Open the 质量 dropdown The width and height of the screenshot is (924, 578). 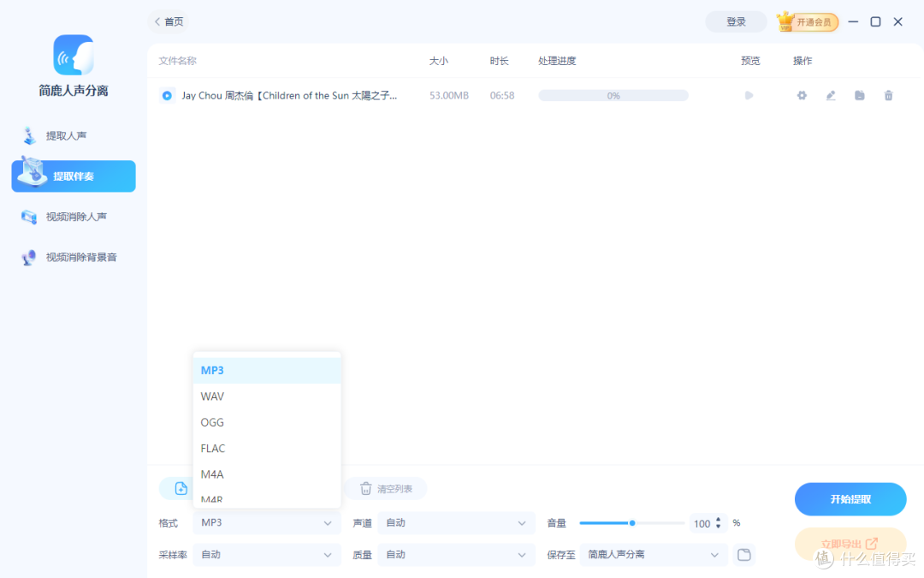[x=456, y=555]
